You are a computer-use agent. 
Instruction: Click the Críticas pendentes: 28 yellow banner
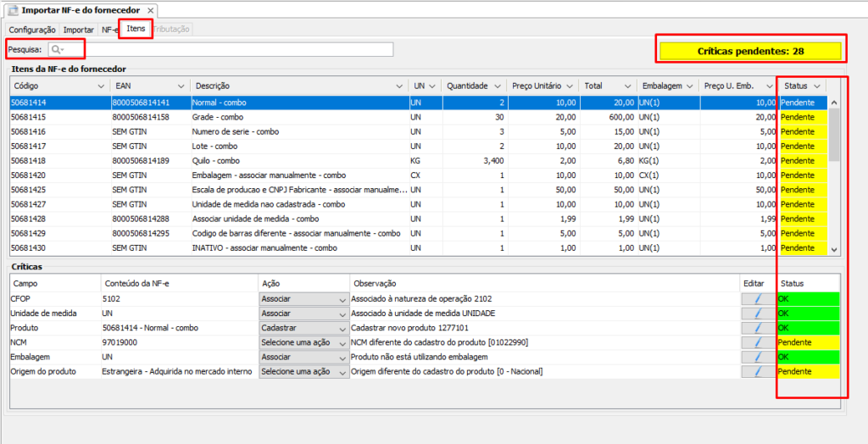[750, 51]
